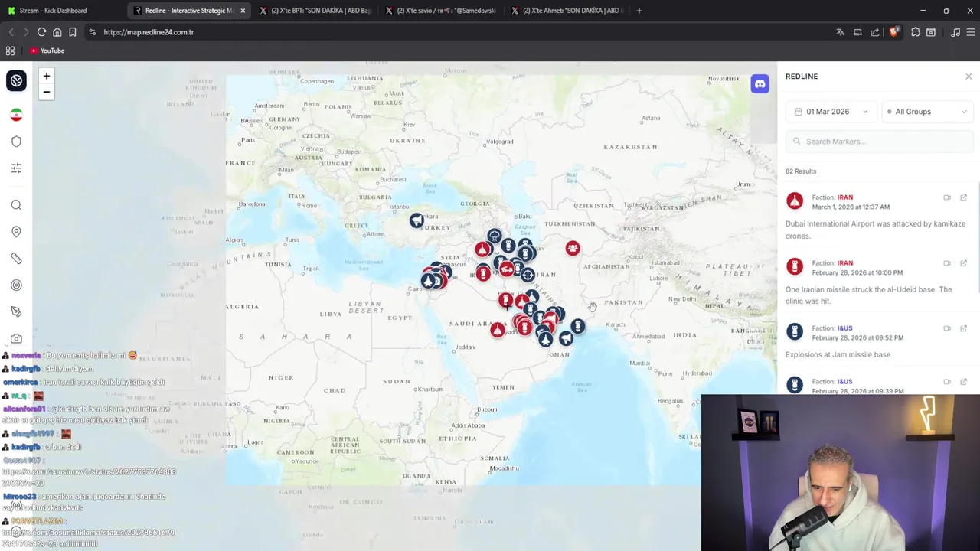Screen dimensions: 980x551
Task: Open the translate page icon
Action: point(840,32)
